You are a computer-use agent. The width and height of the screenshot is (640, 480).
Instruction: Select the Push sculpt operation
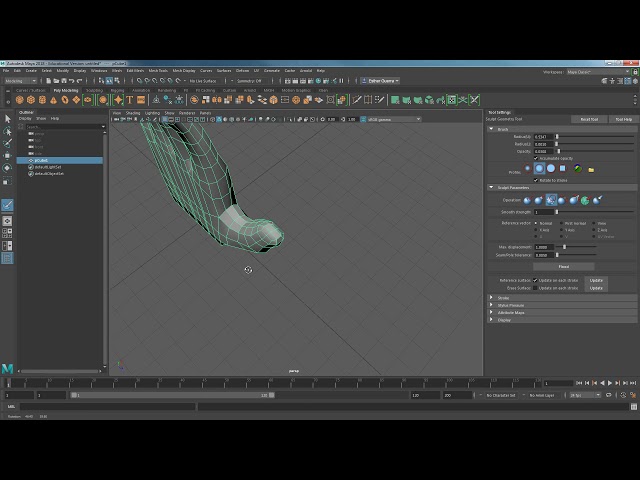pos(527,200)
